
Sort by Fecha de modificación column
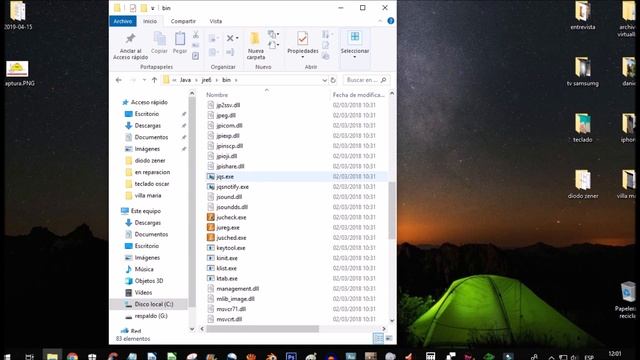tap(358, 95)
